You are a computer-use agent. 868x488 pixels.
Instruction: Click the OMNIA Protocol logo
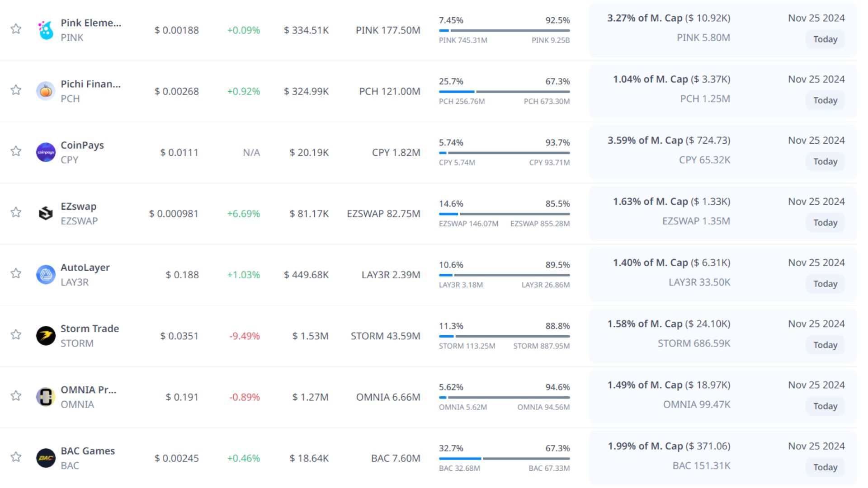click(46, 397)
